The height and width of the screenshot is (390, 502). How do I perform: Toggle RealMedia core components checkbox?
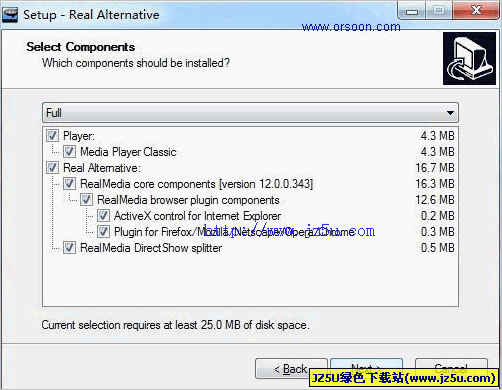(69, 184)
